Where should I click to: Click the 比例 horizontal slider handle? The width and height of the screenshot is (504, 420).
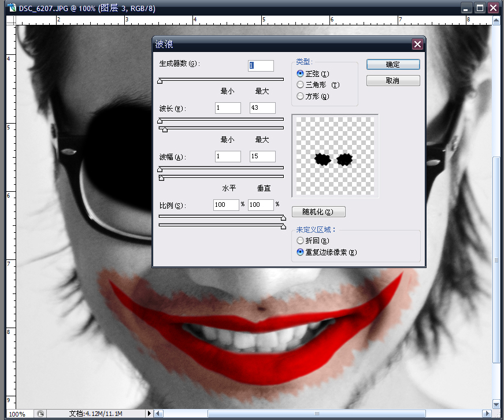click(283, 218)
